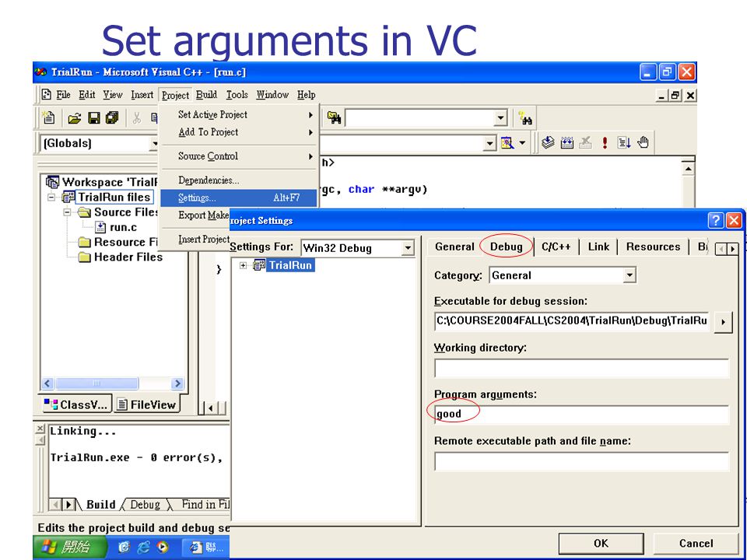The height and width of the screenshot is (560, 747).
Task: Click the Working directory input field
Action: coord(581,368)
